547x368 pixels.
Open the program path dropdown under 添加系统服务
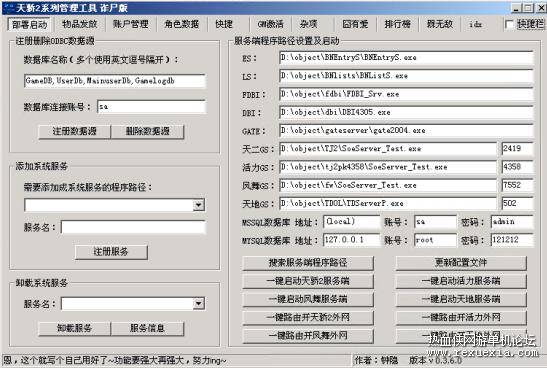198,205
